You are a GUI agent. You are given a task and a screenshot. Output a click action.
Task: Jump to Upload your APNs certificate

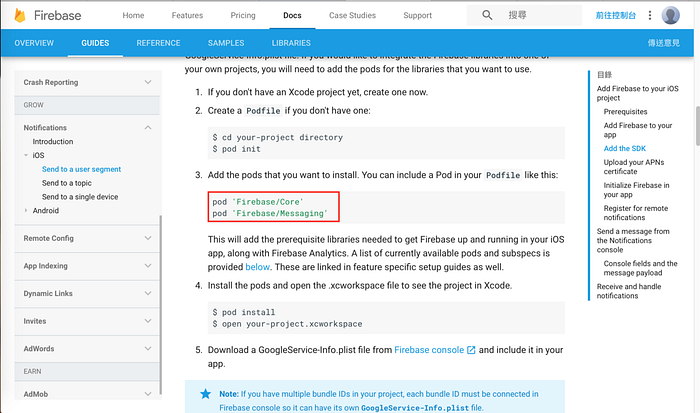634,167
